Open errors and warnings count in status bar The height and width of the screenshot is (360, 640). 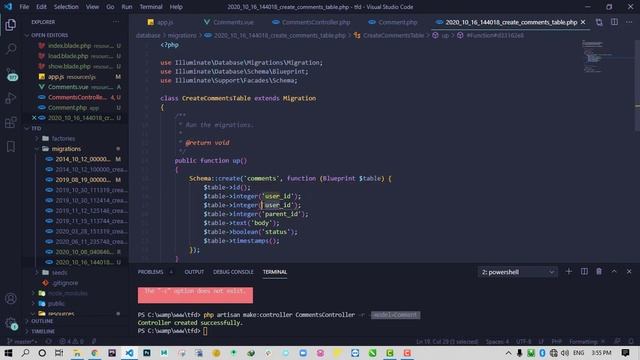[71, 341]
